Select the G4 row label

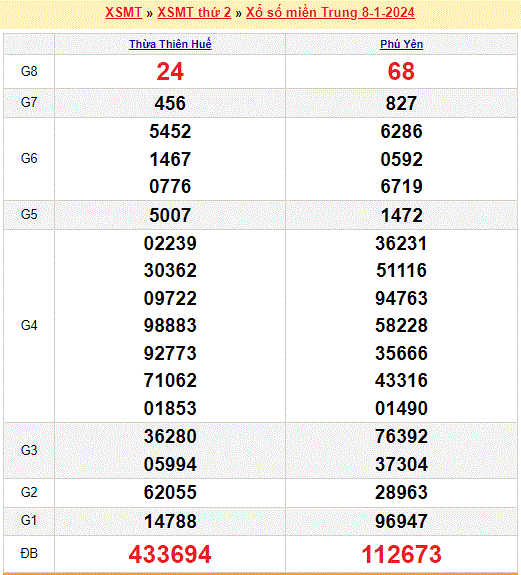pos(29,325)
